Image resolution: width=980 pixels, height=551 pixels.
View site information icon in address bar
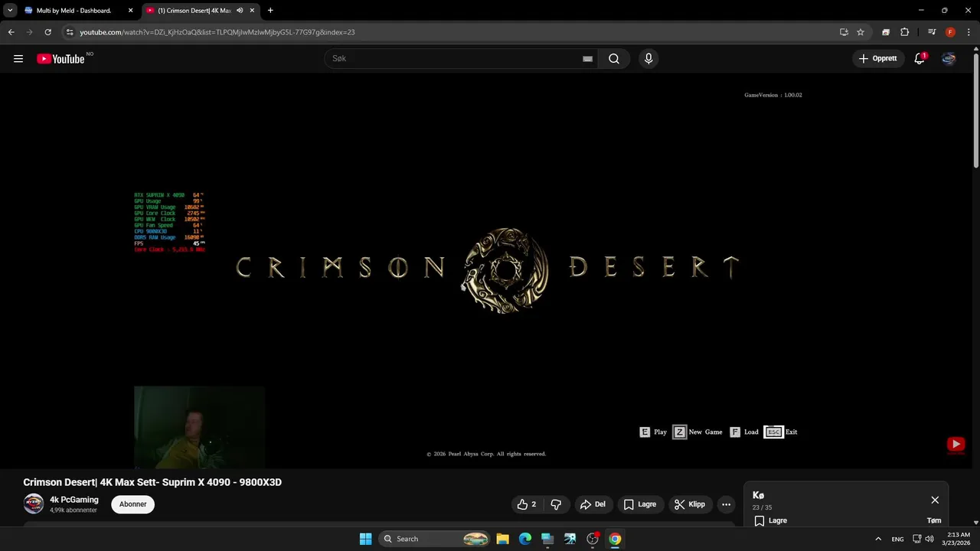70,32
